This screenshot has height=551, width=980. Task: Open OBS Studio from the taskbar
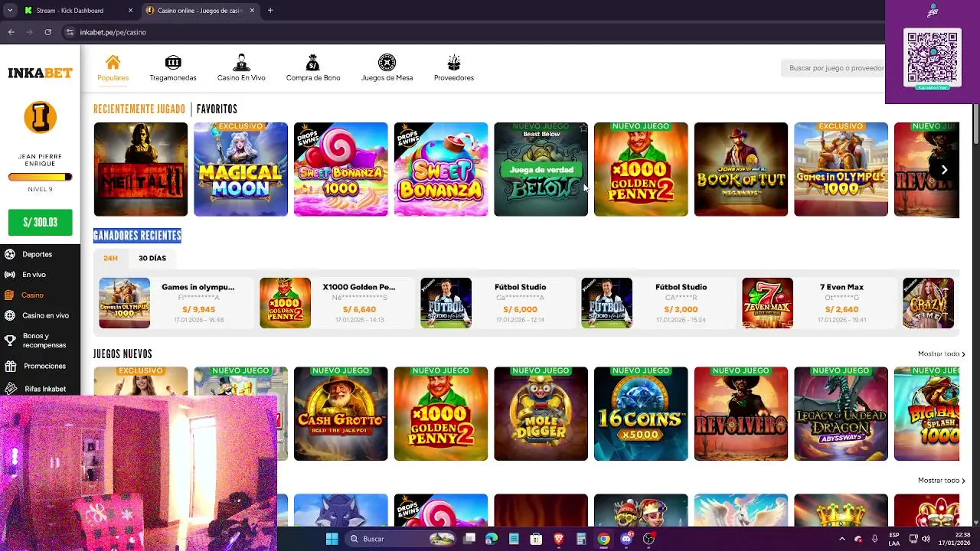648,539
